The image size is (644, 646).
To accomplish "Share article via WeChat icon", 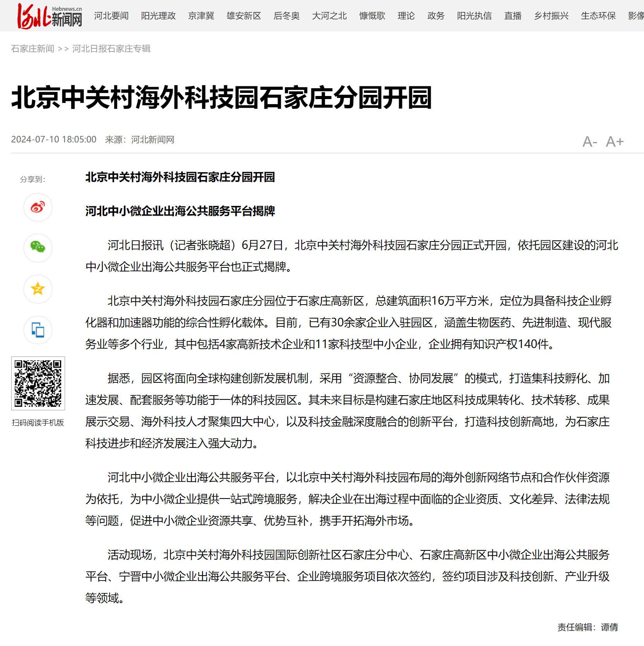I will point(38,248).
